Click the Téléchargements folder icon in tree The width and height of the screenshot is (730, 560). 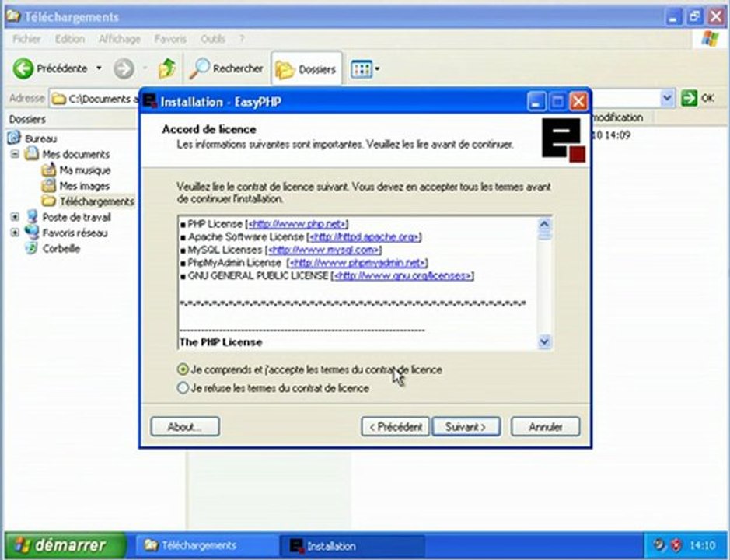coord(48,201)
